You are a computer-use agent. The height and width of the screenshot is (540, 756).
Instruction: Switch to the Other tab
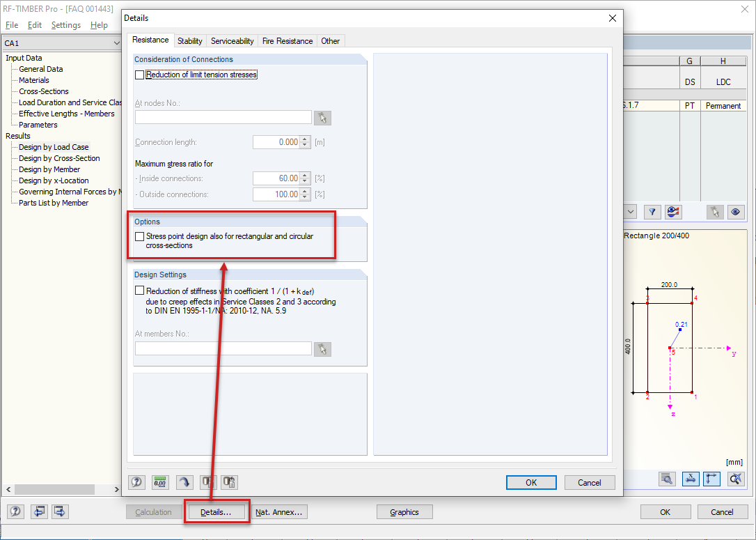(x=330, y=41)
